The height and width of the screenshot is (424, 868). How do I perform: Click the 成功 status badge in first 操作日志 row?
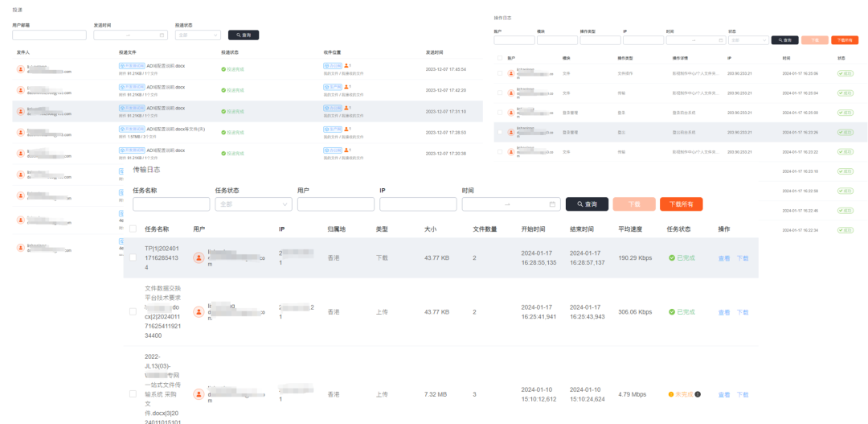coord(845,72)
